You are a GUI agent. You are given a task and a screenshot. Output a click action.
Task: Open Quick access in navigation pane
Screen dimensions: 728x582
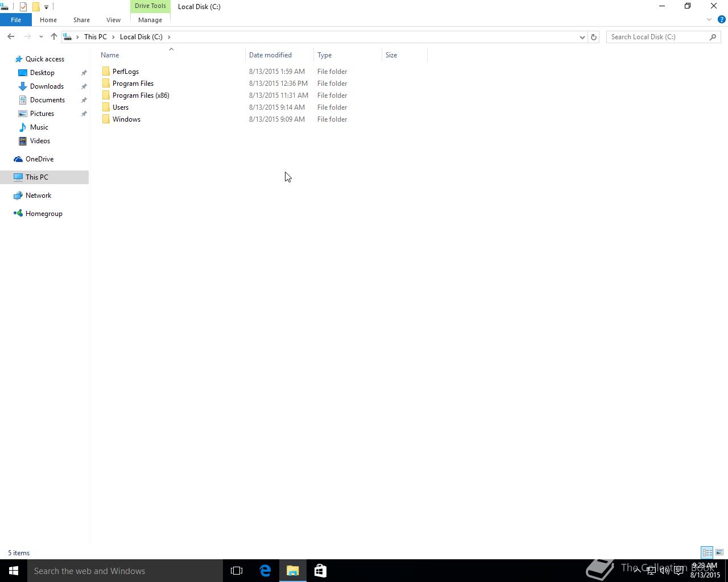[x=45, y=59]
